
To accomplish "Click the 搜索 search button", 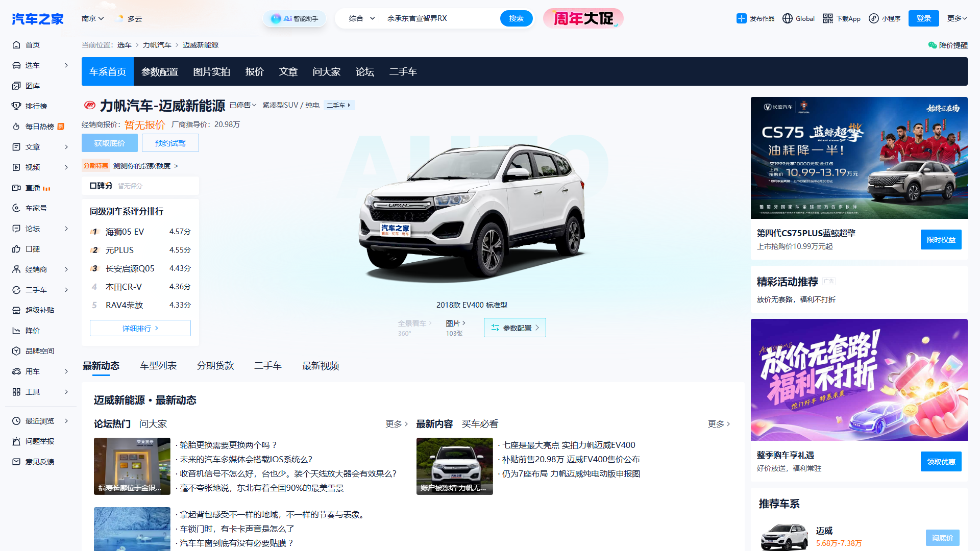I will point(517,18).
